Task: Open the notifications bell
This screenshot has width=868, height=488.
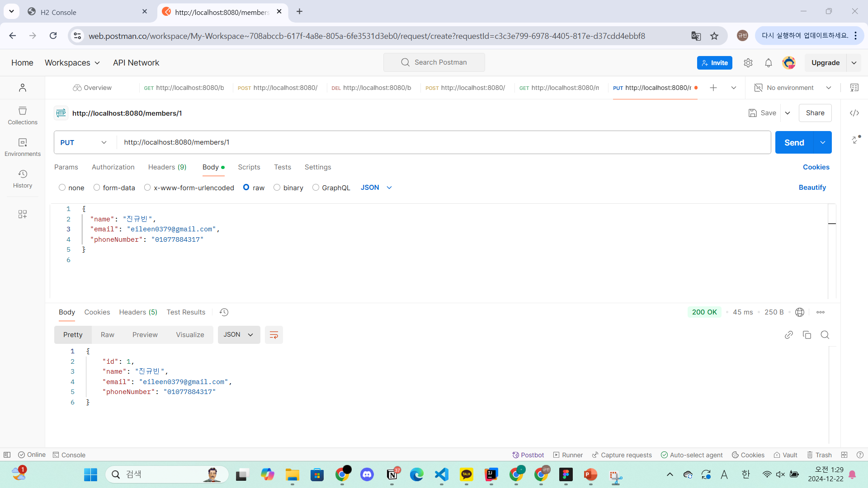Action: tap(768, 63)
